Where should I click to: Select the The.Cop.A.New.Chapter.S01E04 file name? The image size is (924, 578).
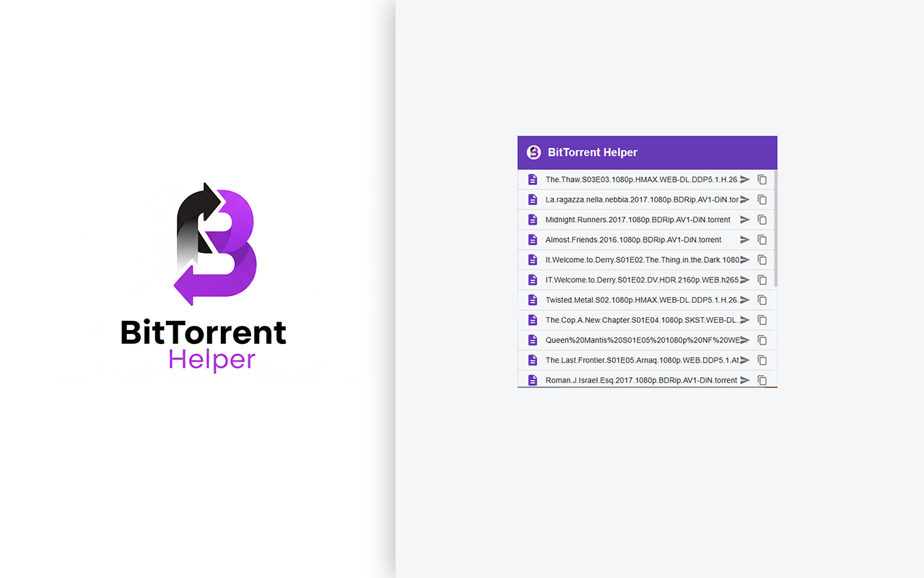click(x=642, y=320)
